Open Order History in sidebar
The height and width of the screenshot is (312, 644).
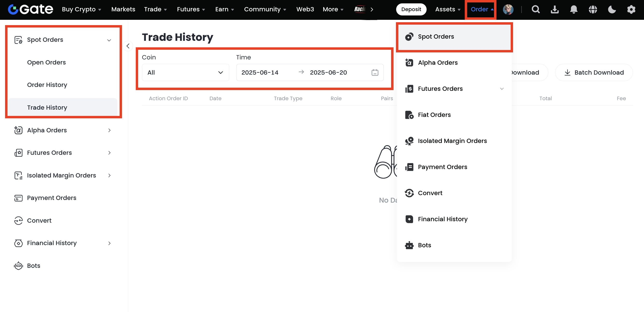point(47,85)
